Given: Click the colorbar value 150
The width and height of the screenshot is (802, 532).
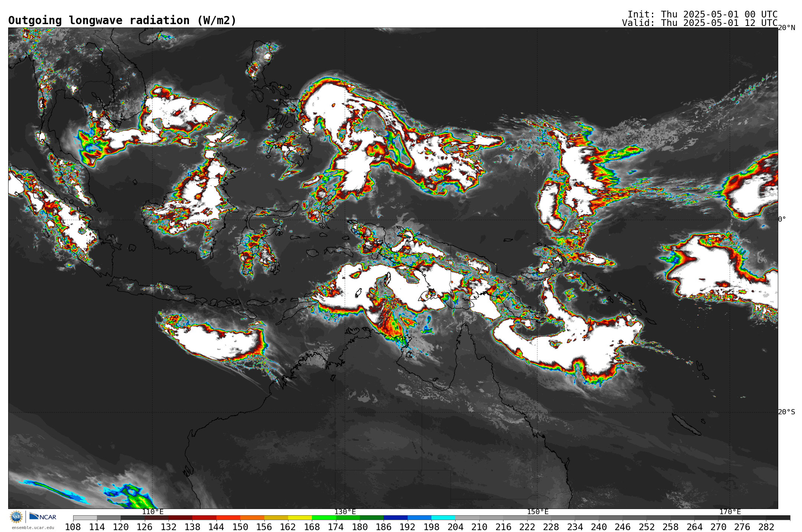Looking at the screenshot, I should pos(240,527).
